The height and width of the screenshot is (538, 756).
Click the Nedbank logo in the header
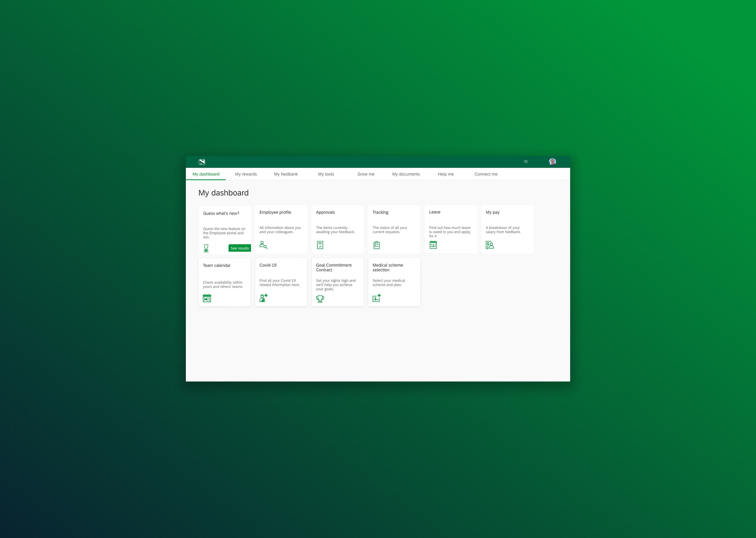tap(202, 162)
